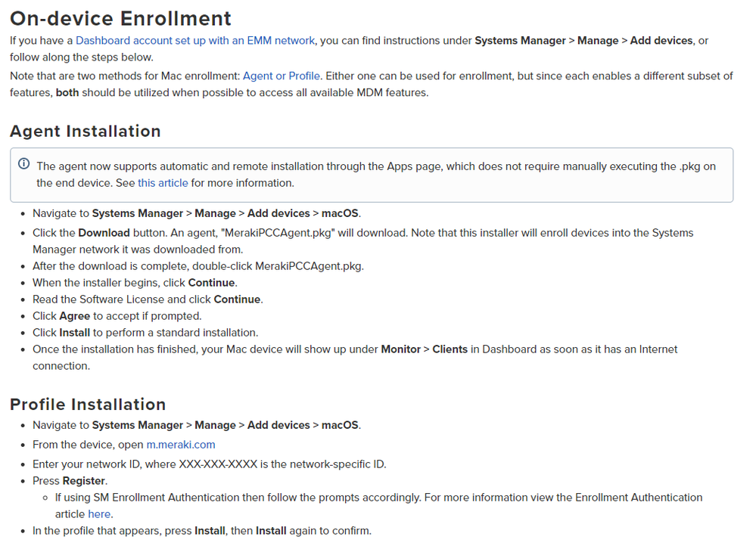Click the info icon in the agent note box
Screen dimensions: 756x546
(x=24, y=165)
